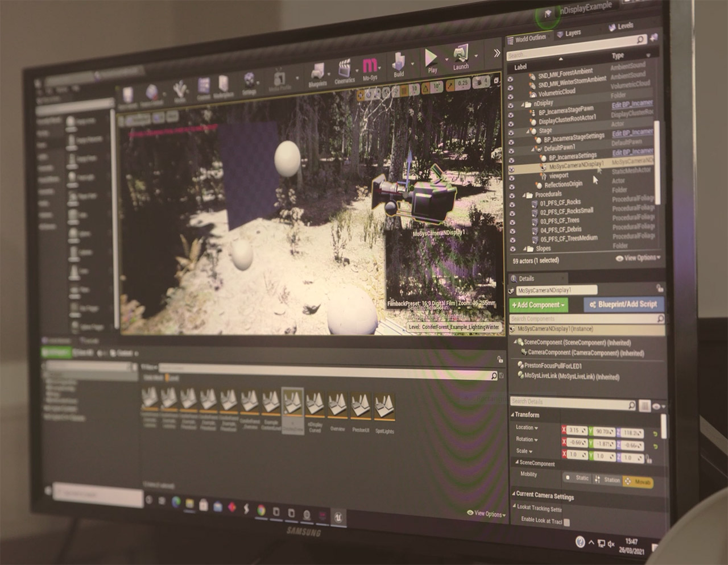This screenshot has width=728, height=565.
Task: Collapse the Procedurals folder in outliner
Action: [525, 195]
